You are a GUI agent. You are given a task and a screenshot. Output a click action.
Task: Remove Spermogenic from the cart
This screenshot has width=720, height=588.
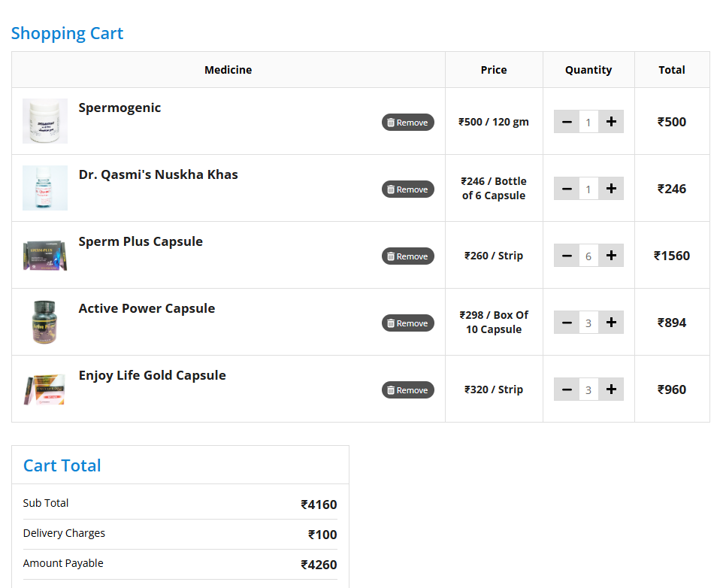point(407,123)
